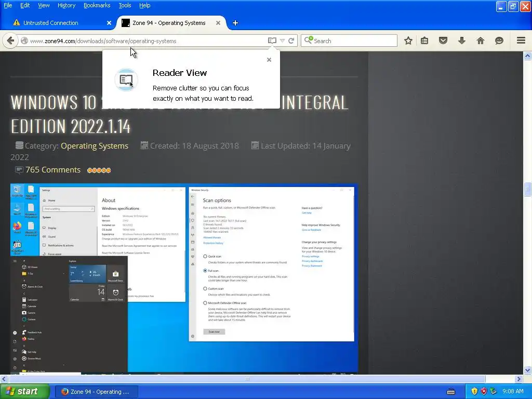Screen dimensions: 532x399
Task: Click the five-star rating dots
Action: 99,170
